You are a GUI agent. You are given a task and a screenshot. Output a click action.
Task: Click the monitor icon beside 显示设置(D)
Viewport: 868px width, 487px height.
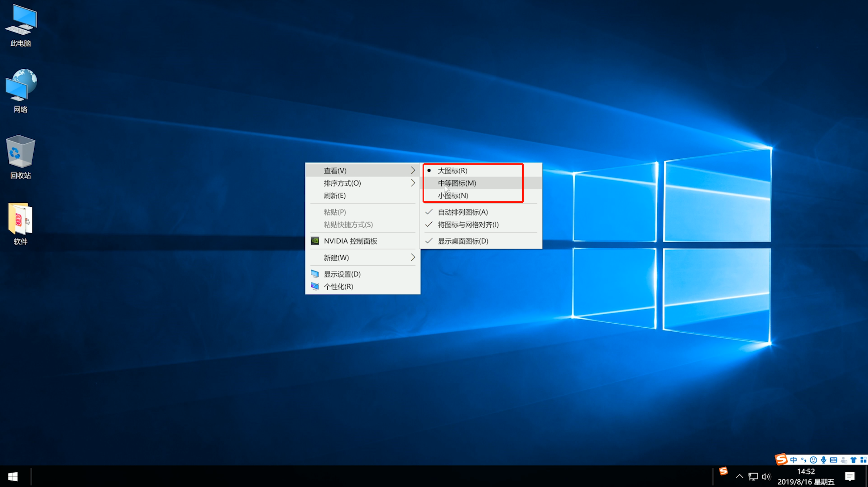pyautogui.click(x=315, y=274)
